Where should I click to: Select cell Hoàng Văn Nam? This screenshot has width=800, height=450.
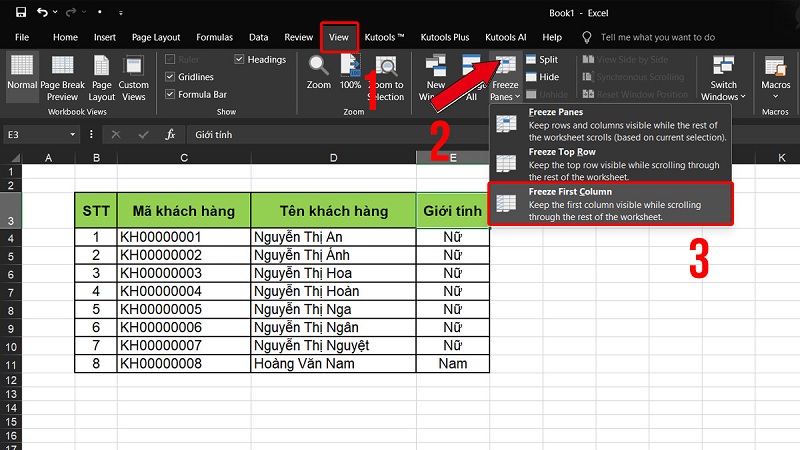333,364
